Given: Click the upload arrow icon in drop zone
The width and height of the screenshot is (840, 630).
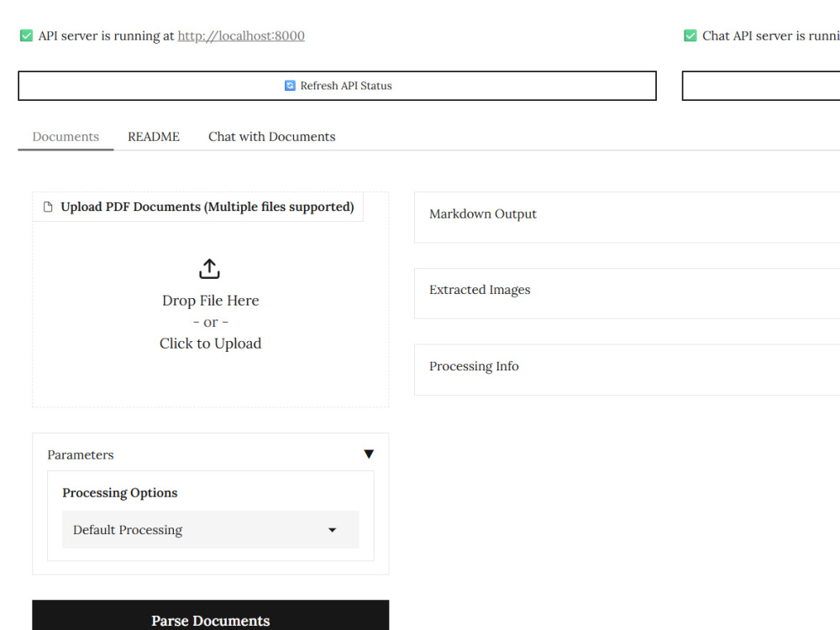Looking at the screenshot, I should pyautogui.click(x=209, y=269).
